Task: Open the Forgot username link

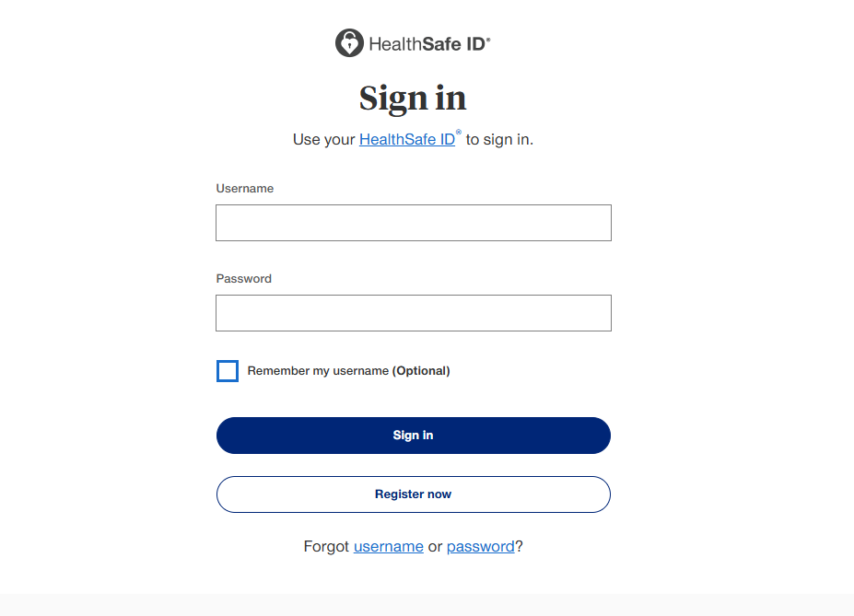Action: 388,546
